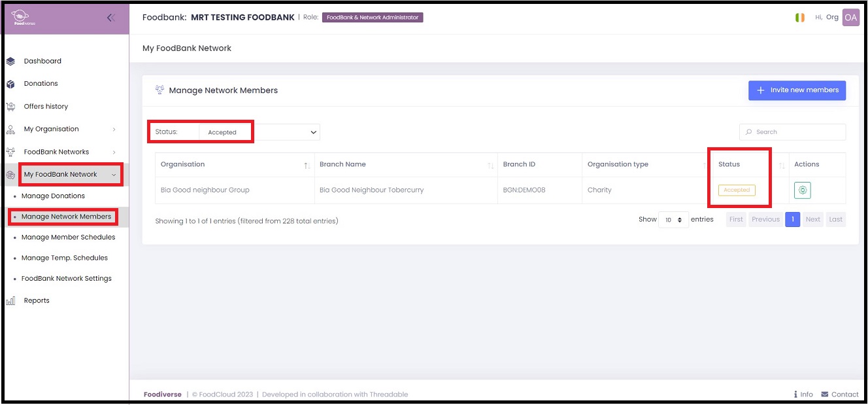This screenshot has height=405, width=868.
Task: Open the row action settings icon
Action: 803,190
